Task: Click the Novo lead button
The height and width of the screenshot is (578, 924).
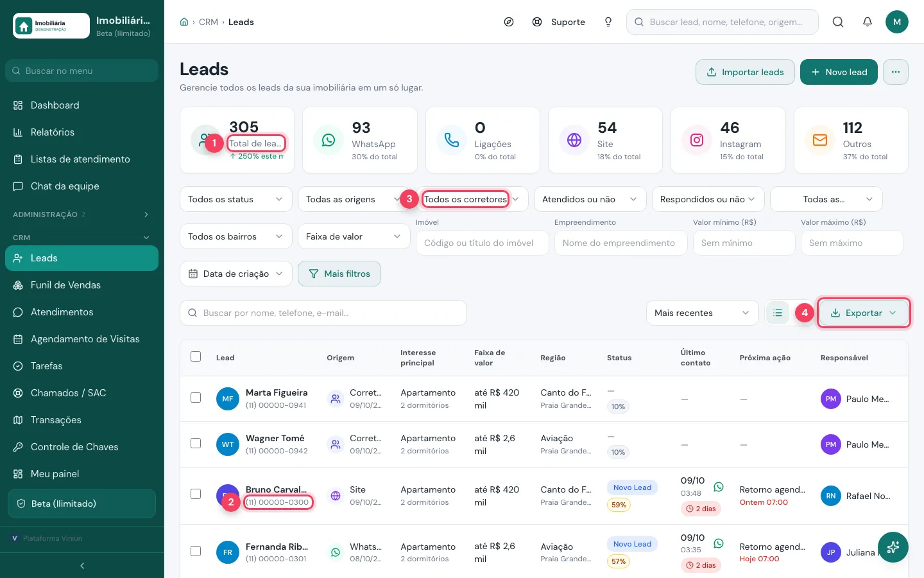Action: (839, 72)
